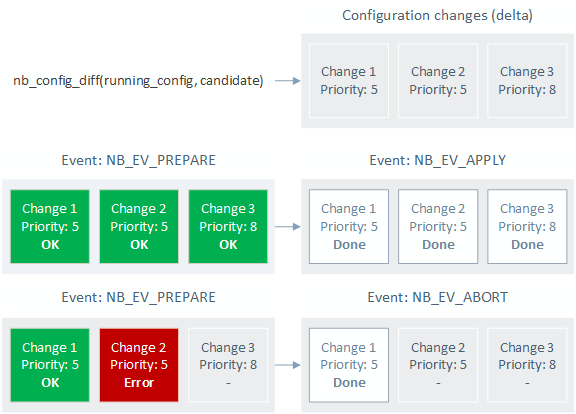Image resolution: width=576 pixels, height=414 pixels.
Task: Click green Change 3 Priority 8 OK box
Action: click(x=228, y=226)
